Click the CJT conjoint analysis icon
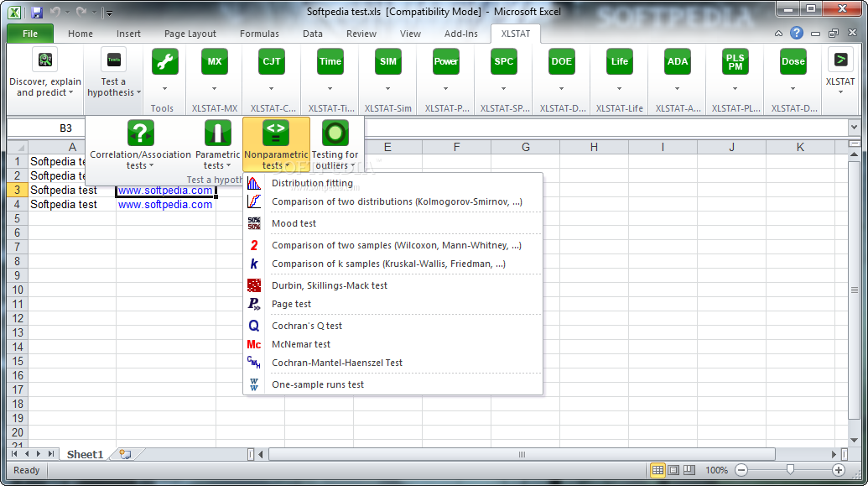 point(271,61)
